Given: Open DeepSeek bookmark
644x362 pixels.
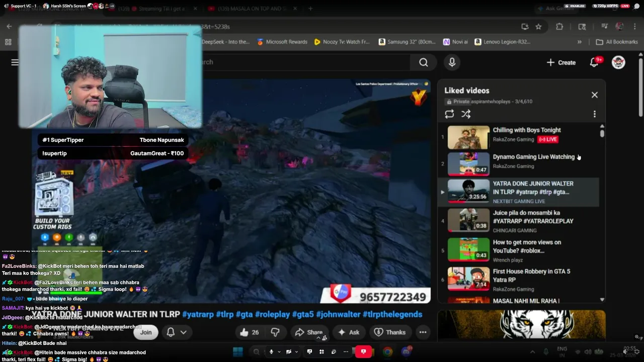Looking at the screenshot, I should 225,42.
